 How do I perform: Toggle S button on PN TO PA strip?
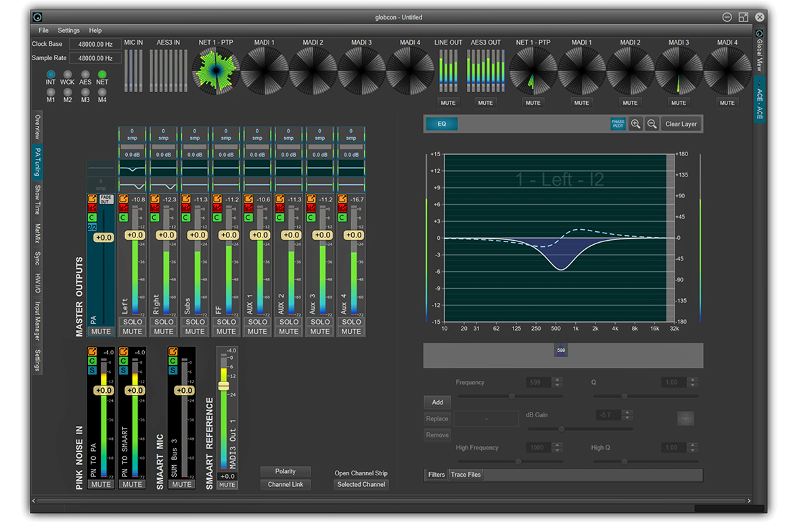[92, 371]
